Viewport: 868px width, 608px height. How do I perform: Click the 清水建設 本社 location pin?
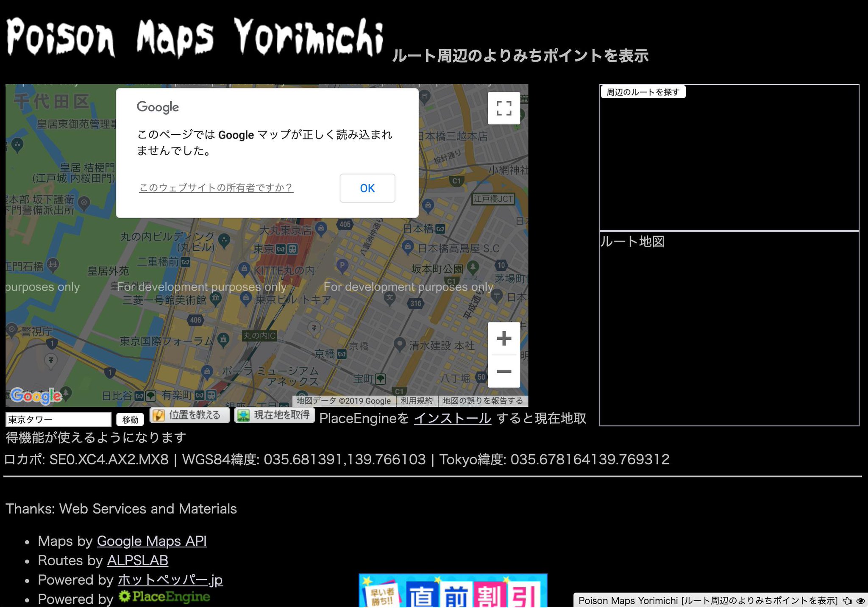click(x=399, y=344)
